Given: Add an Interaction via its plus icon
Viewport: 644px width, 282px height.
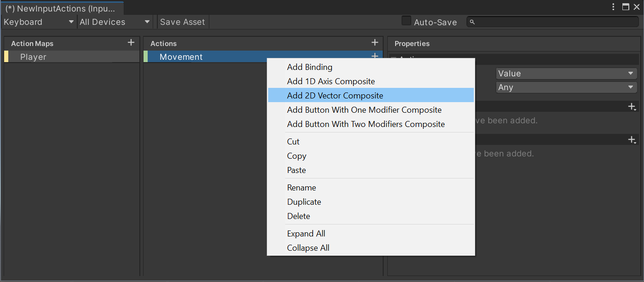Looking at the screenshot, I should point(632,106).
